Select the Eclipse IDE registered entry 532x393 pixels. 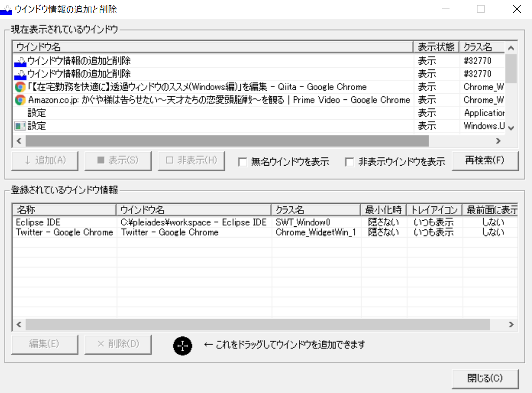265,222
